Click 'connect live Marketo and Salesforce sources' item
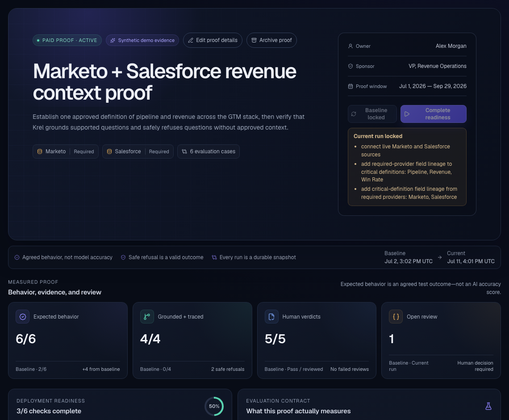The height and width of the screenshot is (420, 509). (x=405, y=151)
